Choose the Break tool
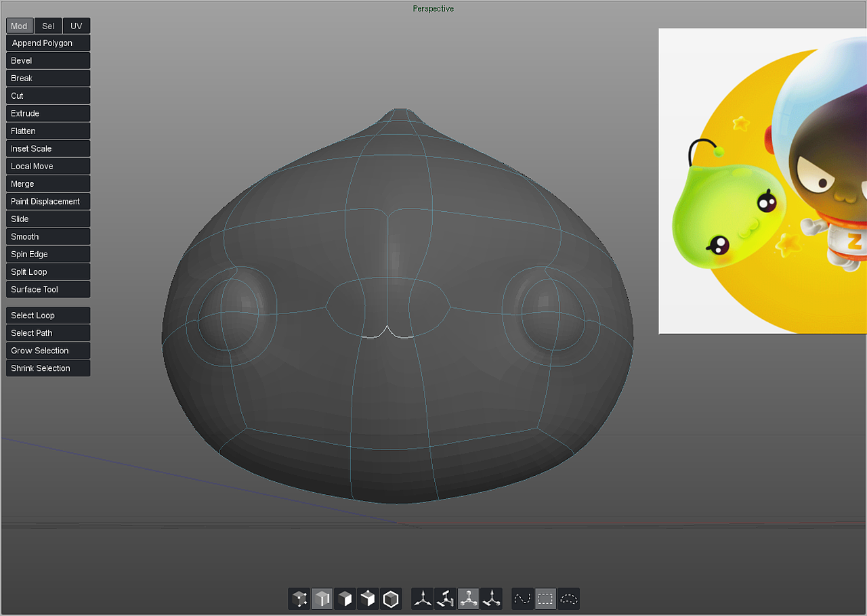 48,79
